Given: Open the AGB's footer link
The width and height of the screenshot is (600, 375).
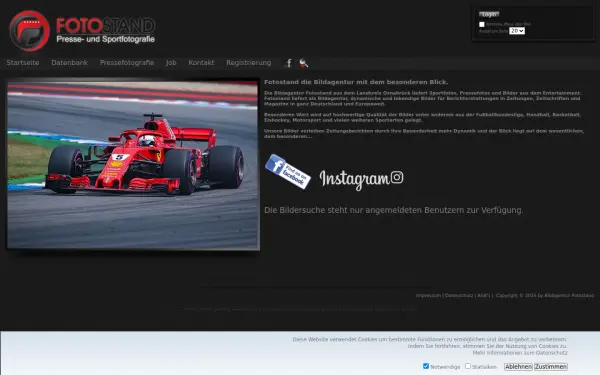Looking at the screenshot, I should pyautogui.click(x=484, y=295).
